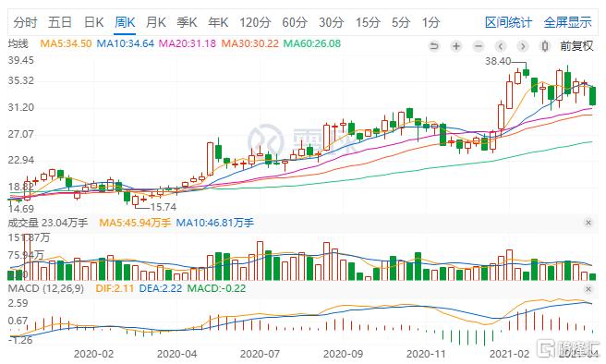
Task: Toggle the candlestick style icon
Action: [545, 46]
